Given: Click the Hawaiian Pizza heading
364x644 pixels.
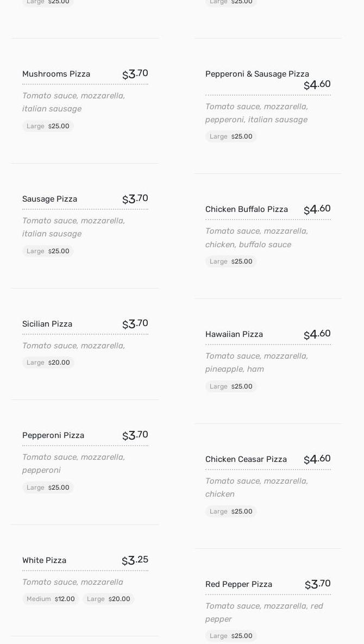Looking at the screenshot, I should pyautogui.click(x=234, y=334).
